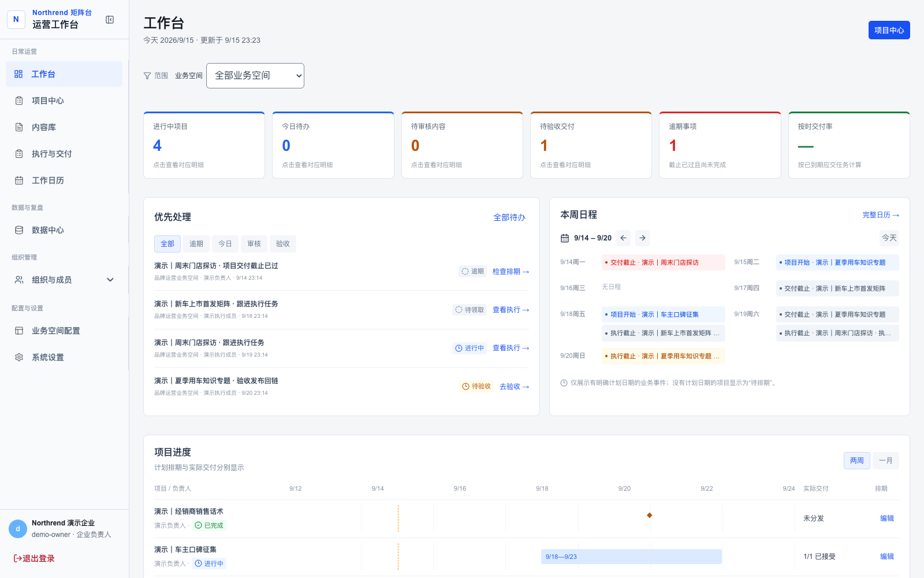Click the 工作日历 calendar icon
Image resolution: width=924 pixels, height=578 pixels.
(x=19, y=180)
